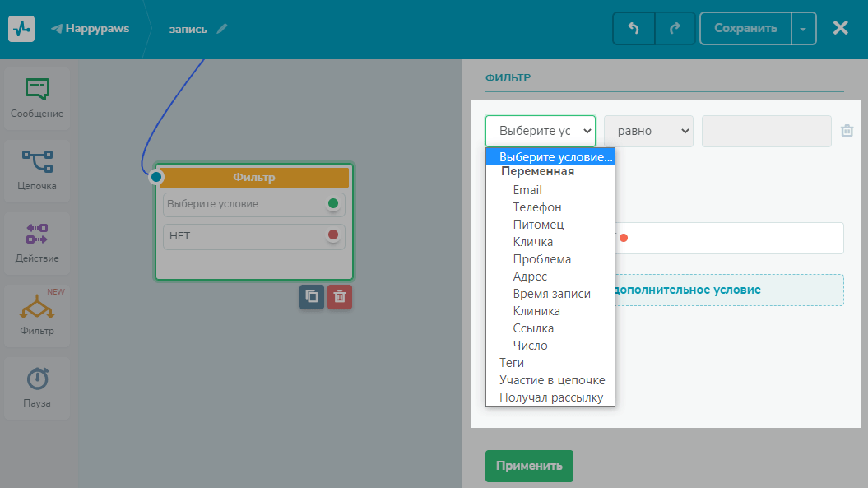Image resolution: width=868 pixels, height=488 pixels.
Task: Open the равно operator dropdown
Action: coord(648,131)
